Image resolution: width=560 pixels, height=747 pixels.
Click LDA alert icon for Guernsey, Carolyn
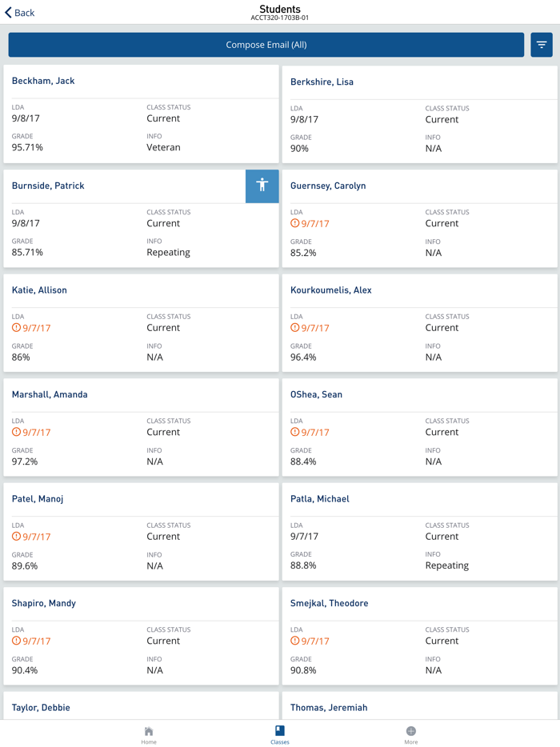(x=294, y=223)
